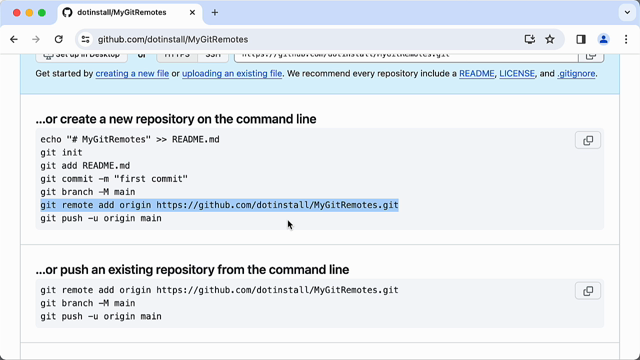Screen dimensions: 640x360
Task: Open the Chrome three-dot menu
Action: point(626,39)
